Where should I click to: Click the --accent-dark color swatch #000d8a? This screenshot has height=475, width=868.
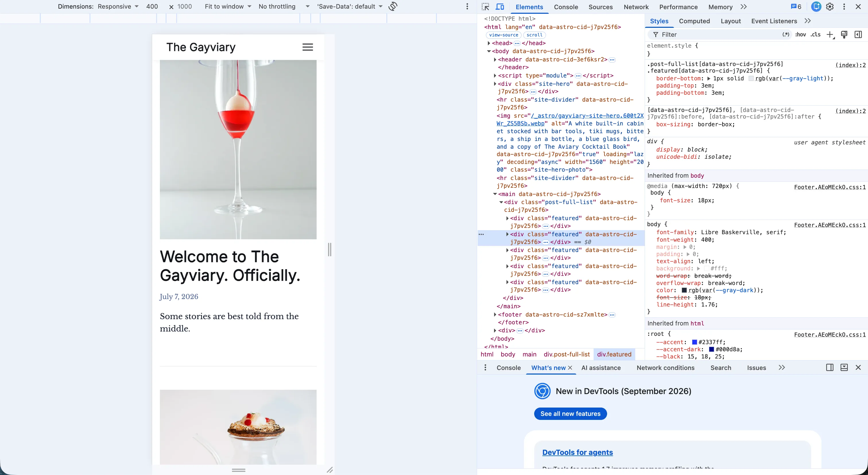pyautogui.click(x=711, y=349)
